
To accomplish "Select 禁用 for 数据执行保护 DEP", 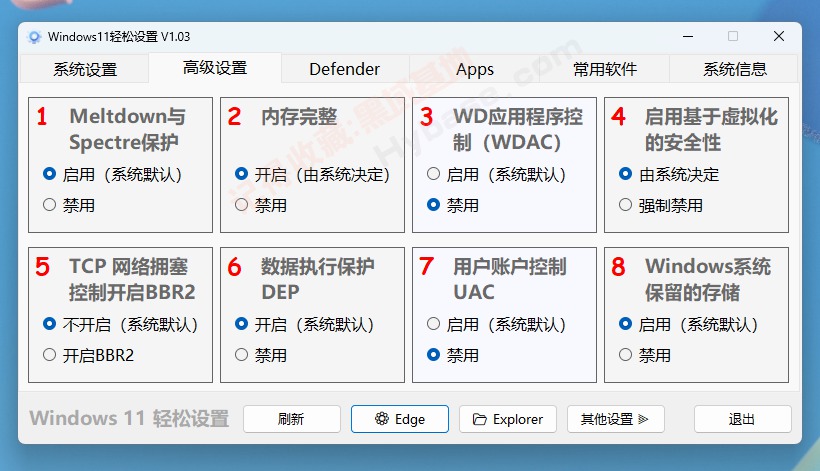I will [261, 355].
